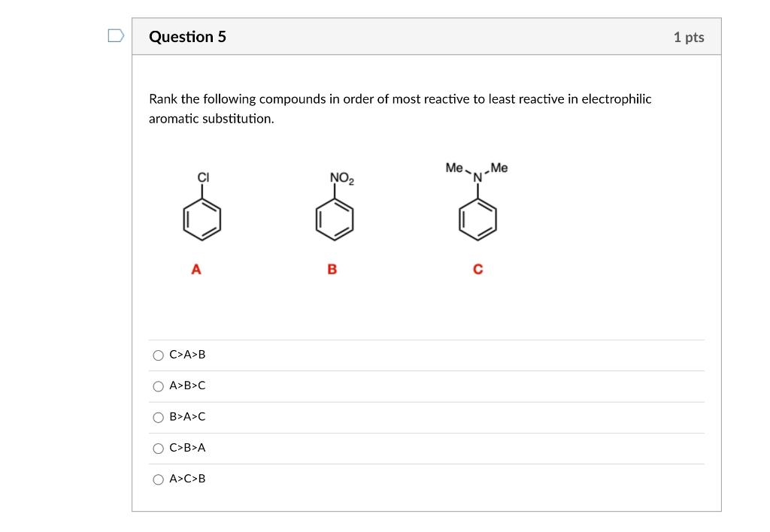Click the Me-N-Me group on structure C
Screen dimensions: 770x532
(477, 171)
